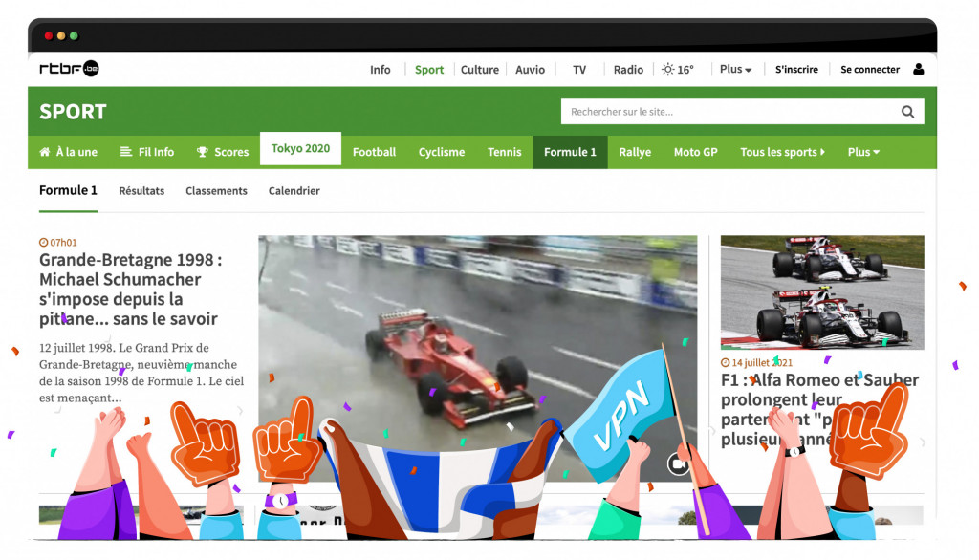Click the 12 juillet 1998 article excerpt
Viewport: 979px width, 560px height.
coord(141,373)
